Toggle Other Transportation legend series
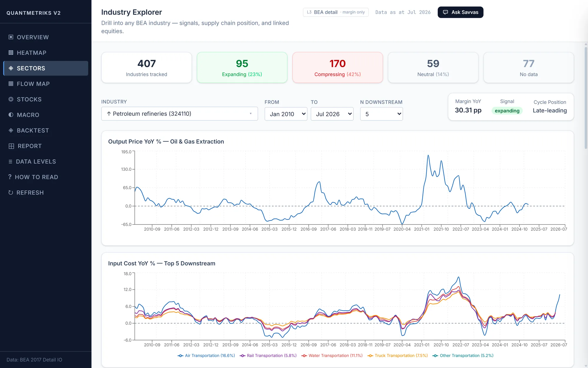 point(463,356)
